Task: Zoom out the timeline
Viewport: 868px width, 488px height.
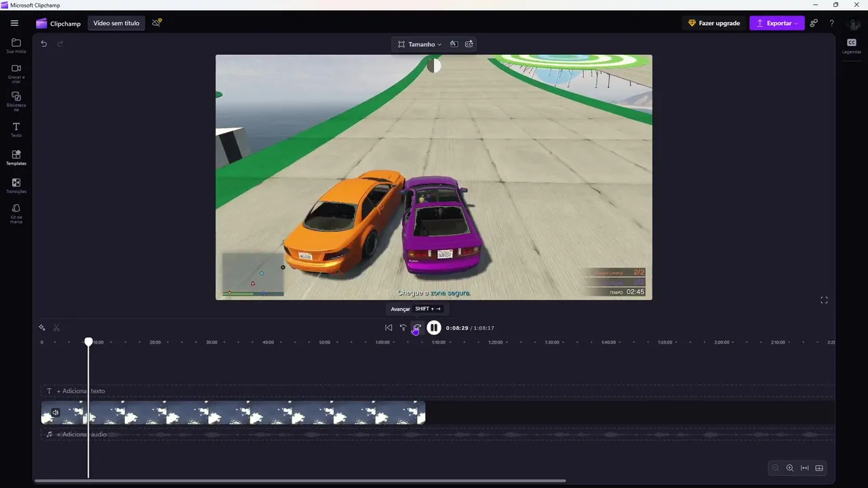Action: click(776, 468)
